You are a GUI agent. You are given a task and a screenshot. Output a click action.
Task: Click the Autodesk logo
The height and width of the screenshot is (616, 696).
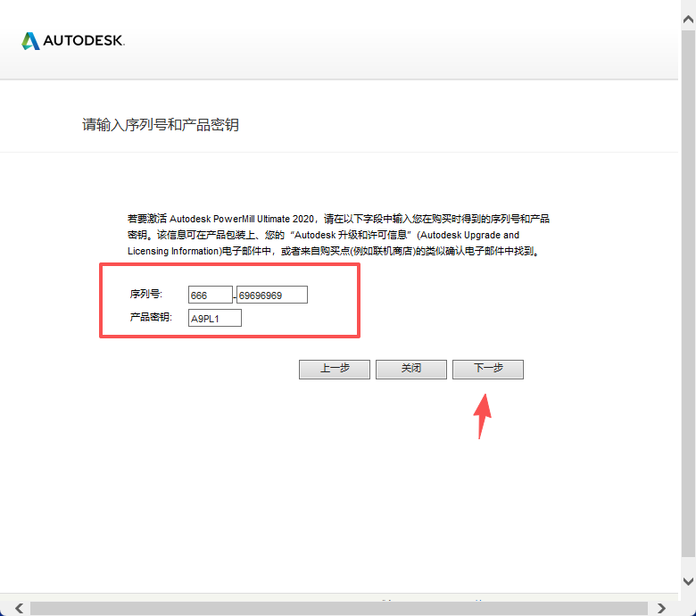73,41
